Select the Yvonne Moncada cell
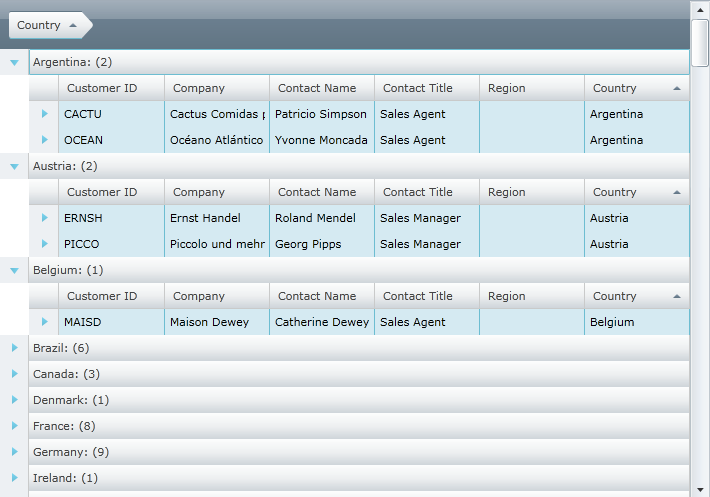This screenshot has width=710, height=497. [x=322, y=140]
